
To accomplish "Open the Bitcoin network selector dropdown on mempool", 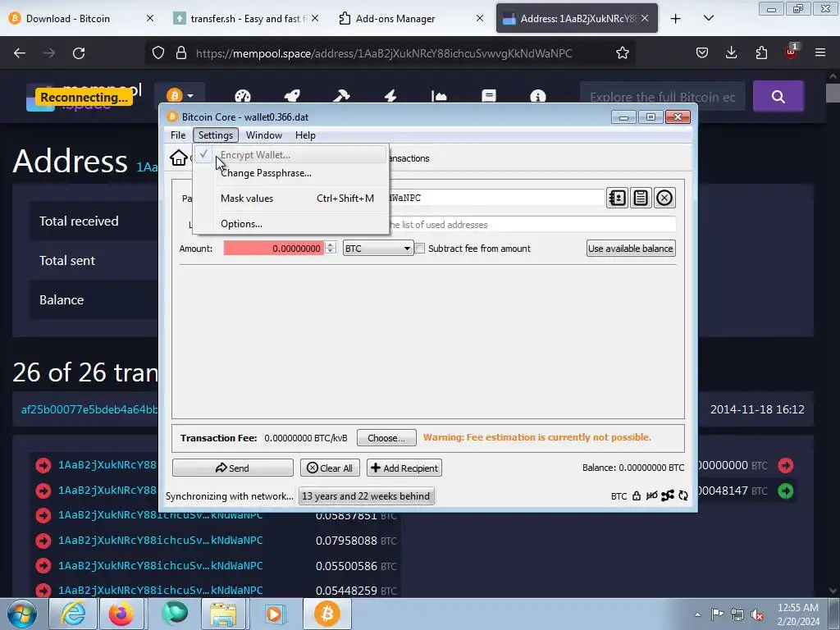I will [180, 96].
